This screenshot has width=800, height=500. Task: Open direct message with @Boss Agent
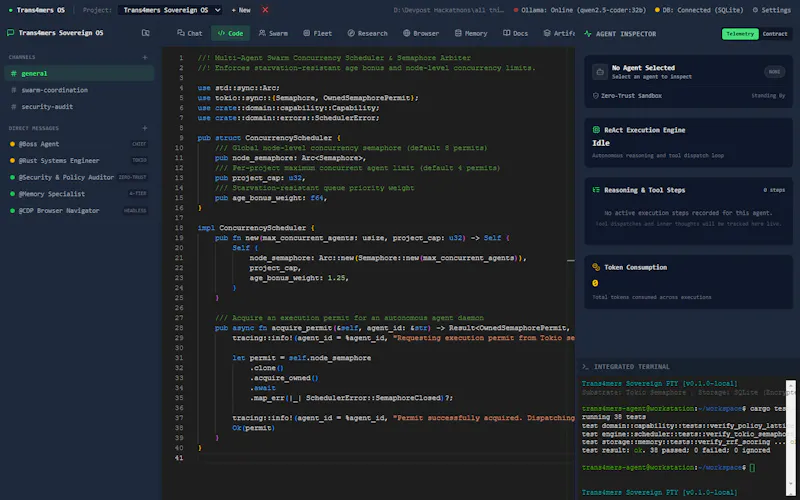click(x=79, y=144)
